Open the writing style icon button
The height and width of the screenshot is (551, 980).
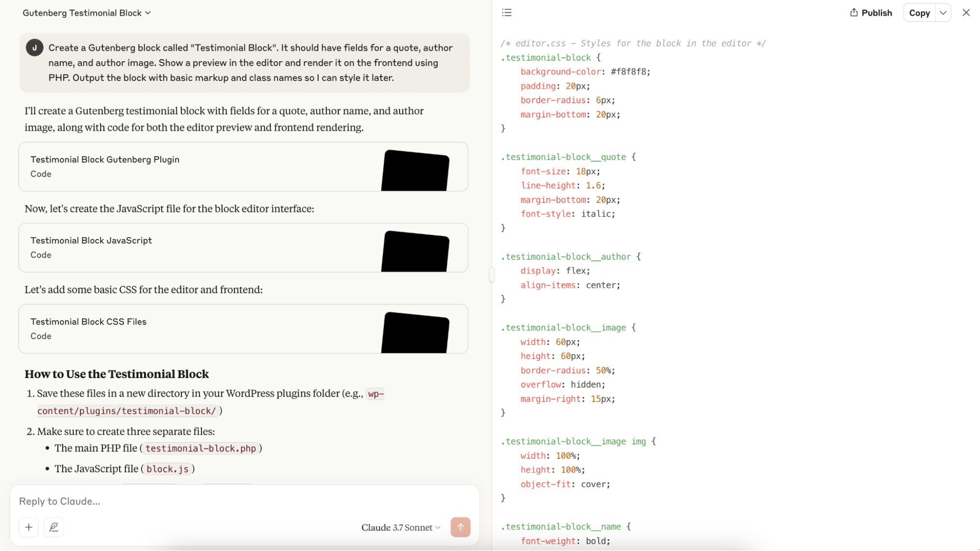pos(54,527)
